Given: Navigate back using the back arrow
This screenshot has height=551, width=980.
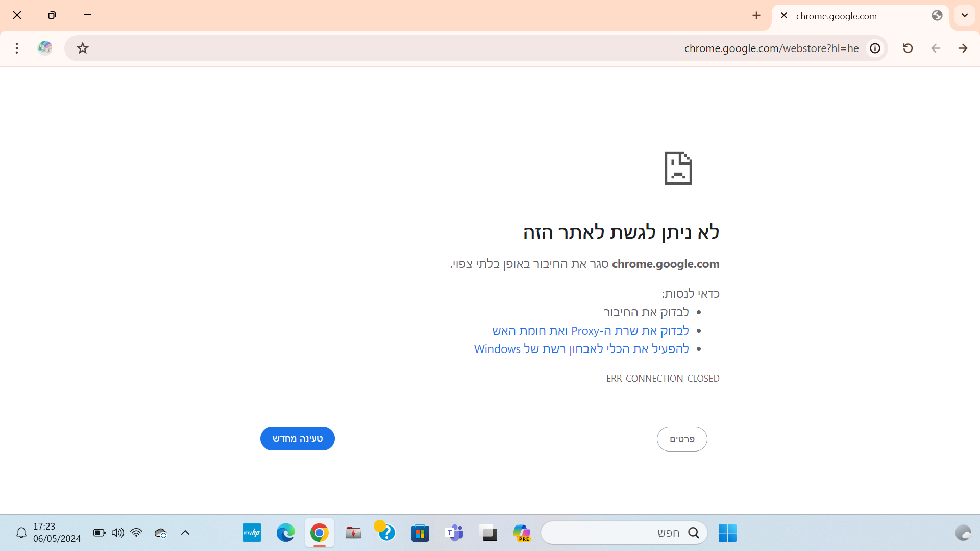Looking at the screenshot, I should pyautogui.click(x=936, y=48).
